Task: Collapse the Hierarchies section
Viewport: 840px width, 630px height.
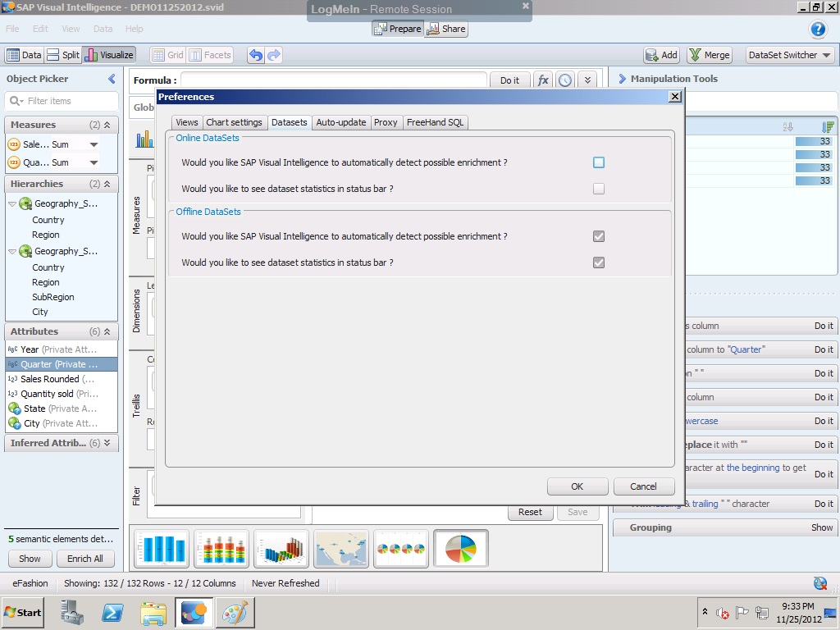Action: (x=107, y=184)
